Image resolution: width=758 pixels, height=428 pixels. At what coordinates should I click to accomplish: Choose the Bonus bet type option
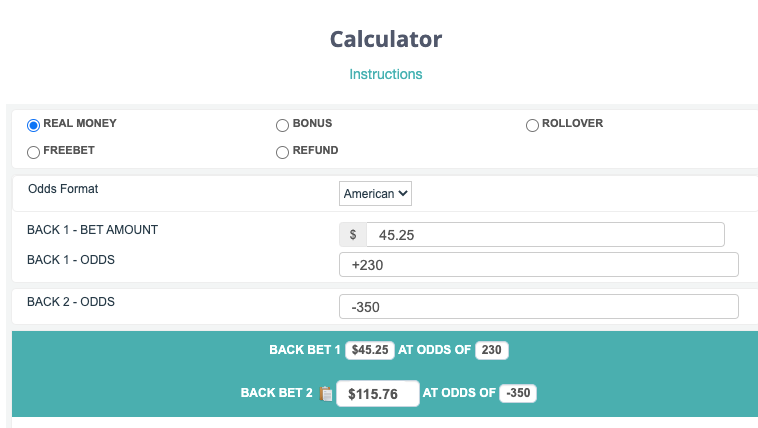coord(282,125)
